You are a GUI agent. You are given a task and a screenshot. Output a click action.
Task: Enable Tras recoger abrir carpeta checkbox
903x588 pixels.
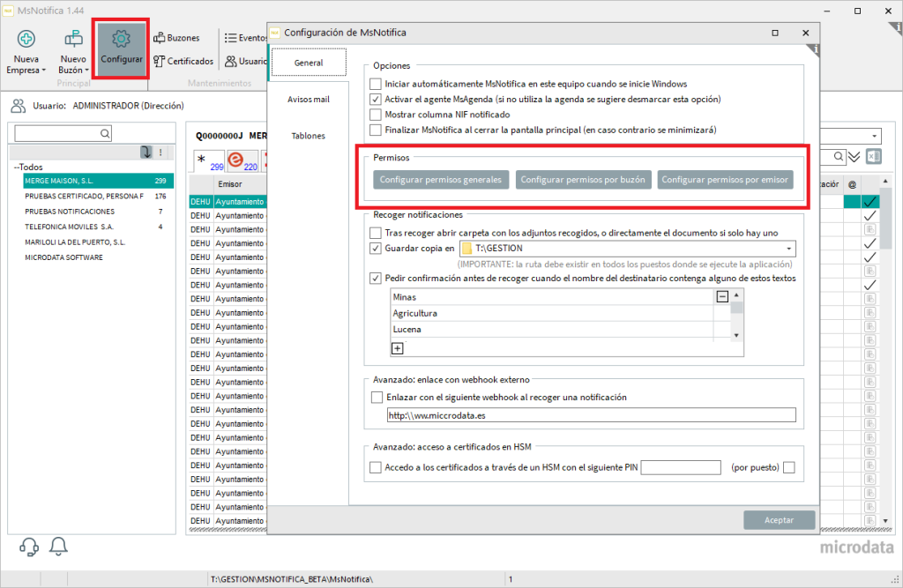[x=376, y=234]
